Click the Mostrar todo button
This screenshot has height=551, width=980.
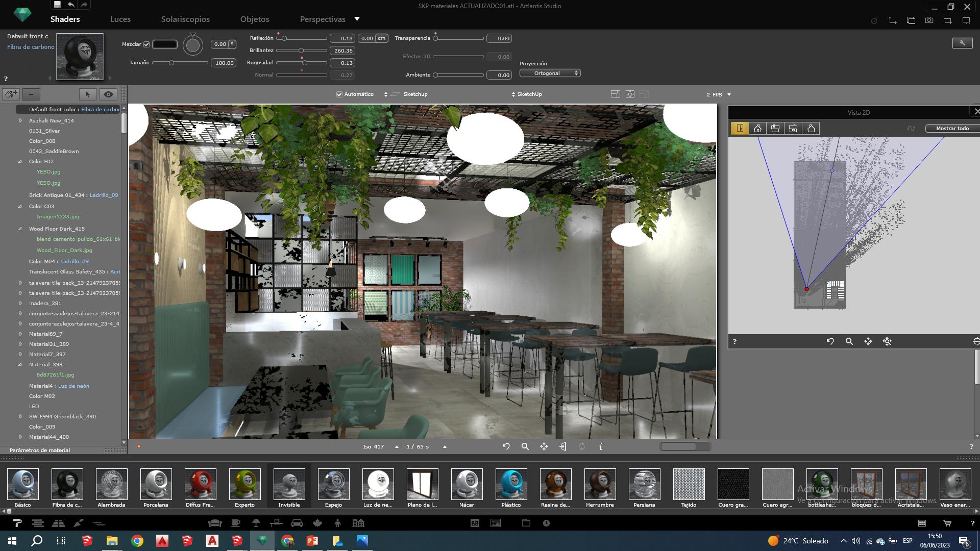pos(952,129)
